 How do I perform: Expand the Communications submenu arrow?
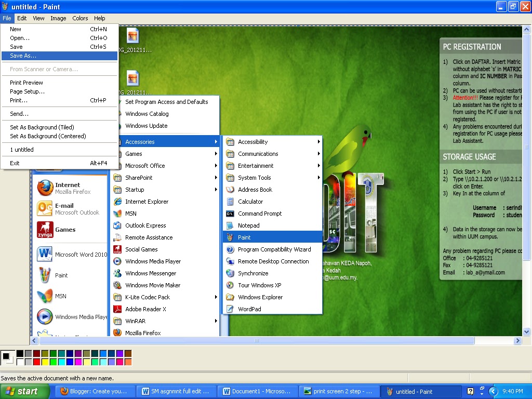pyautogui.click(x=318, y=154)
